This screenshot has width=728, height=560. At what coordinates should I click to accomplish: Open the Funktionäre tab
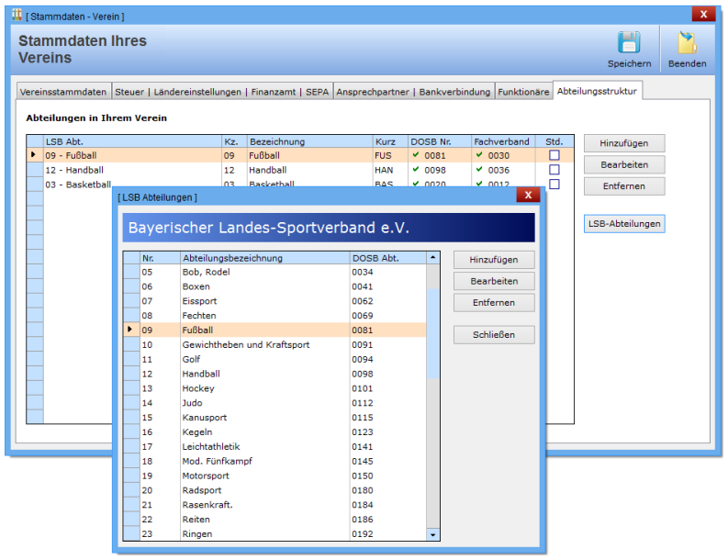pos(523,92)
